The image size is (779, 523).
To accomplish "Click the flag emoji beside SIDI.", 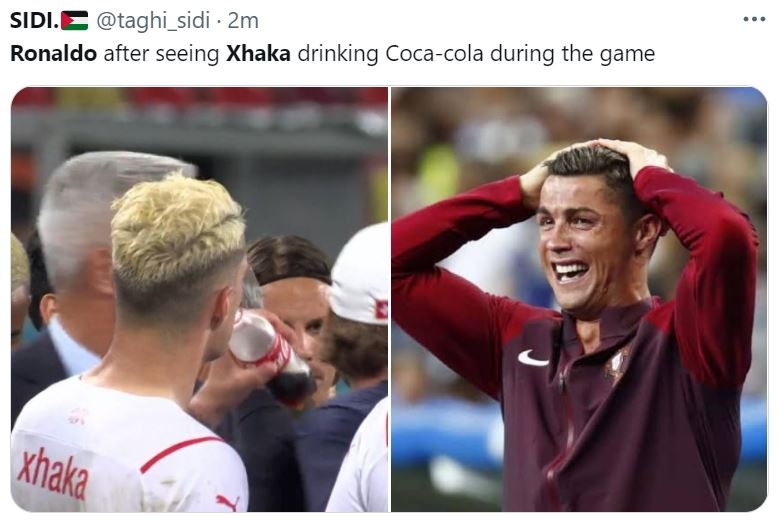I will pyautogui.click(x=75, y=20).
